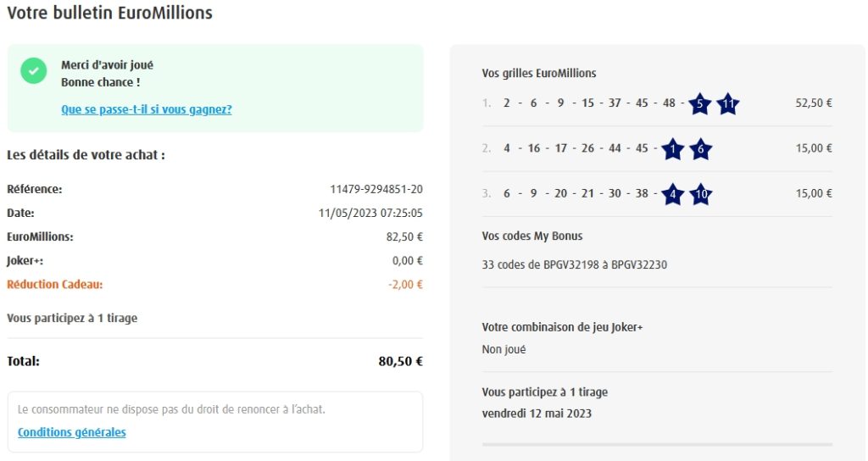Click the Joker+ 'Non joué' status text

(504, 349)
